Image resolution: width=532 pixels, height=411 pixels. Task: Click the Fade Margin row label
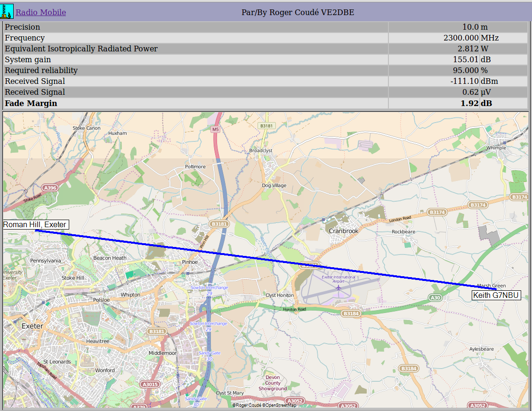31,103
